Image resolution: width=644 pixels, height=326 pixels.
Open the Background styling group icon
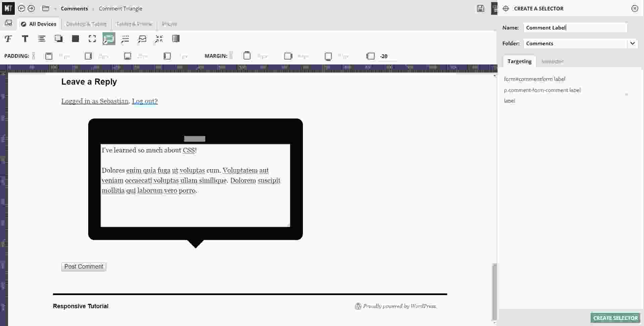[75, 39]
